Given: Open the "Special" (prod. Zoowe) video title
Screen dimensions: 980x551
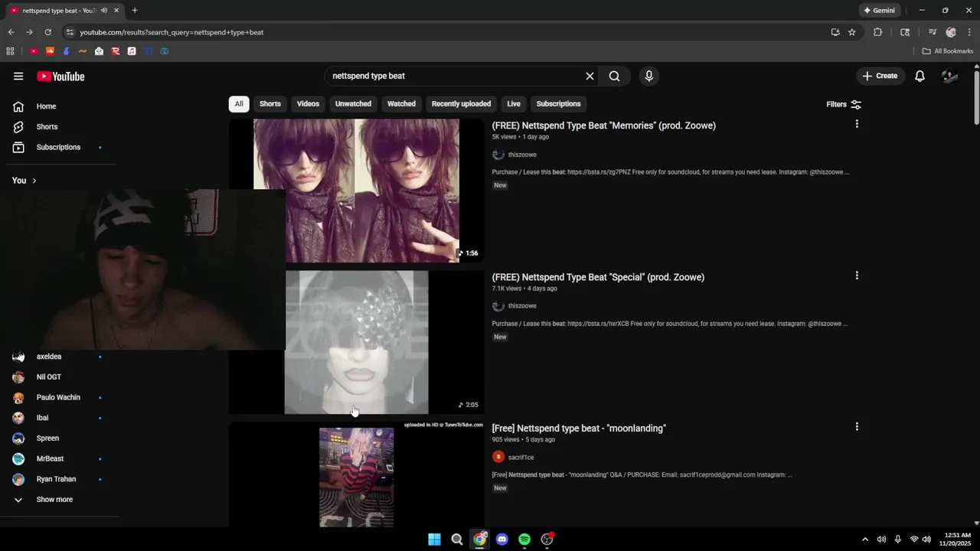Looking at the screenshot, I should pyautogui.click(x=598, y=277).
